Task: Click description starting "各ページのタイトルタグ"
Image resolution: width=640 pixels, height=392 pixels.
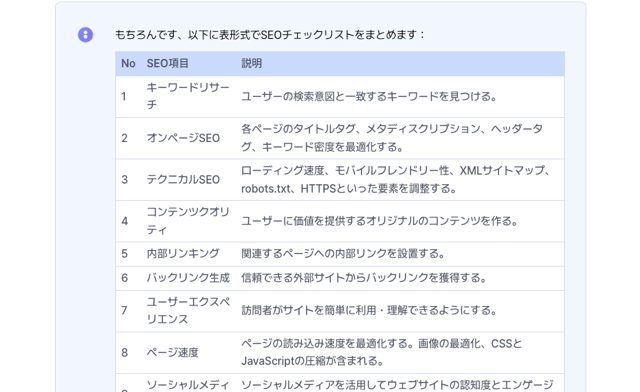Action: pos(392,138)
